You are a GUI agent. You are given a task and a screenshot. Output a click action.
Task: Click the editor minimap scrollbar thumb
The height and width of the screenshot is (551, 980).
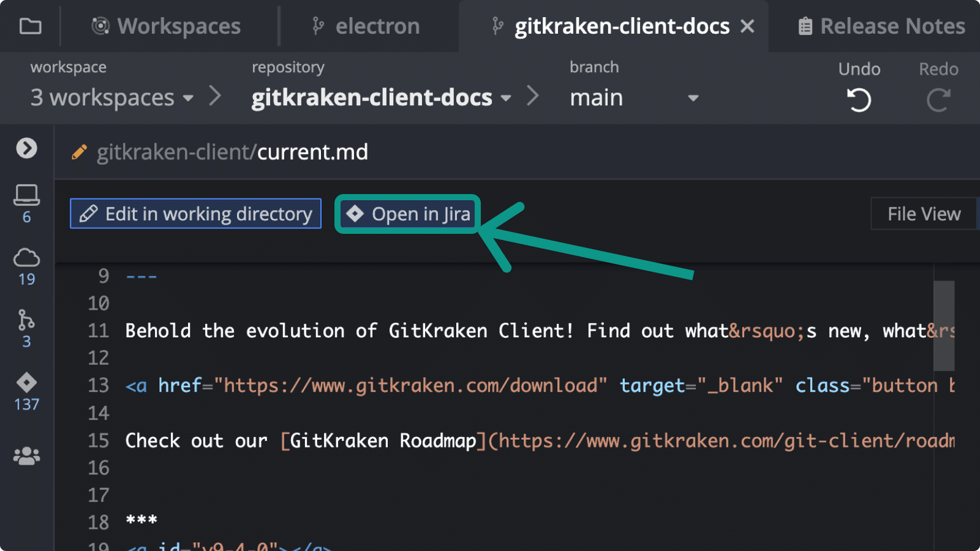click(x=944, y=326)
